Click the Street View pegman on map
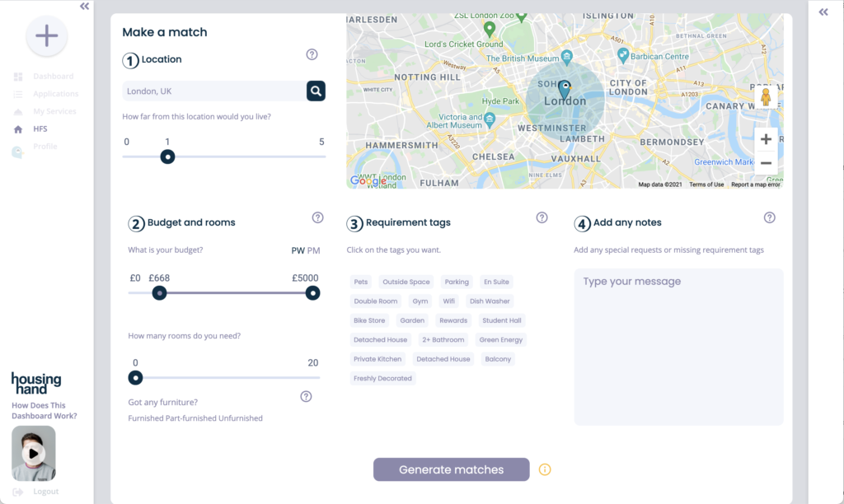The height and width of the screenshot is (504, 844). 766,97
